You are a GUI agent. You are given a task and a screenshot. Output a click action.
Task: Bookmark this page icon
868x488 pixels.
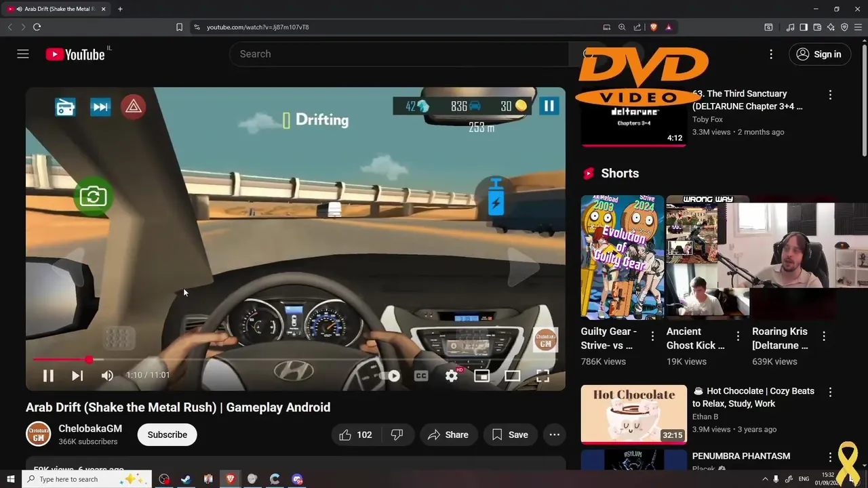(179, 27)
